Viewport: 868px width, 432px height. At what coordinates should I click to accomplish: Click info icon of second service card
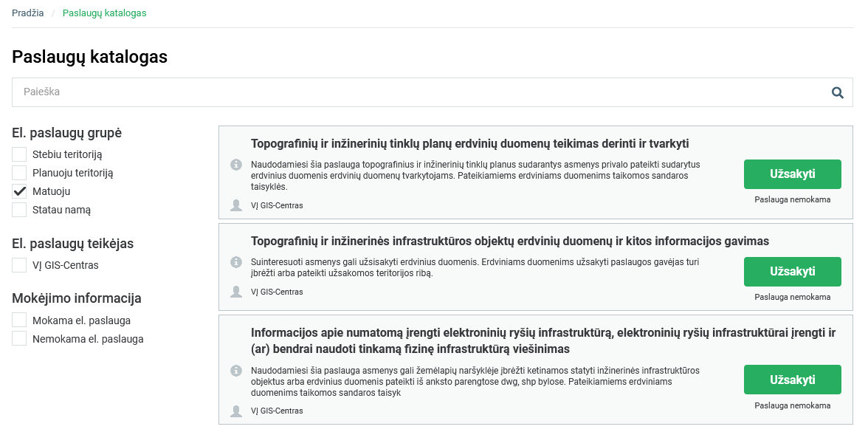pos(236,262)
